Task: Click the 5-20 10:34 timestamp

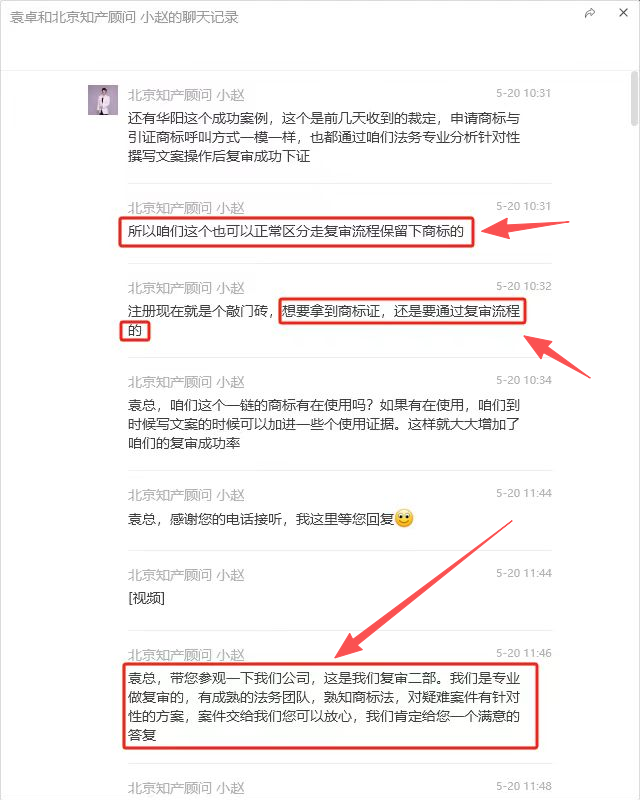Action: [x=524, y=380]
